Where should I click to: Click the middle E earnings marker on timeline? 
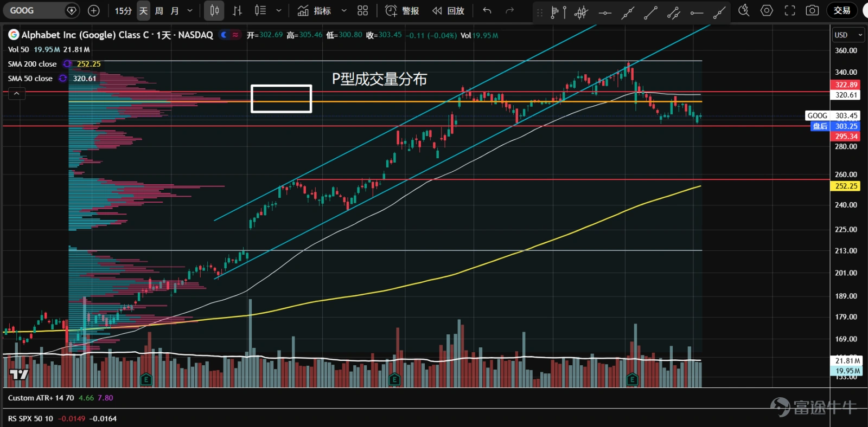394,379
